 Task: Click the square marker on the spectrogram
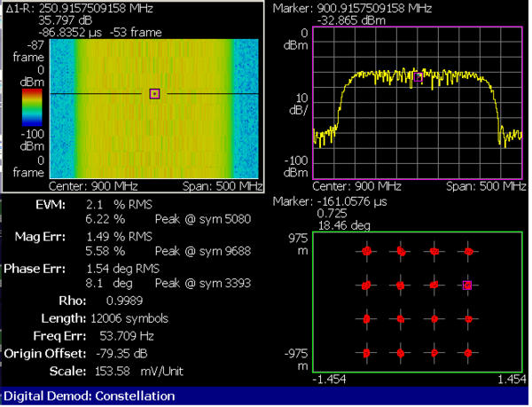pos(154,93)
